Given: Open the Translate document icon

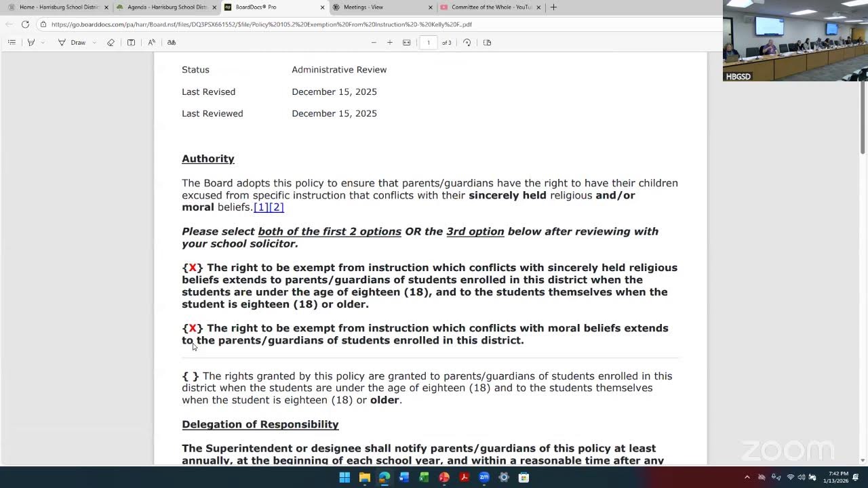Looking at the screenshot, I should pos(172,42).
